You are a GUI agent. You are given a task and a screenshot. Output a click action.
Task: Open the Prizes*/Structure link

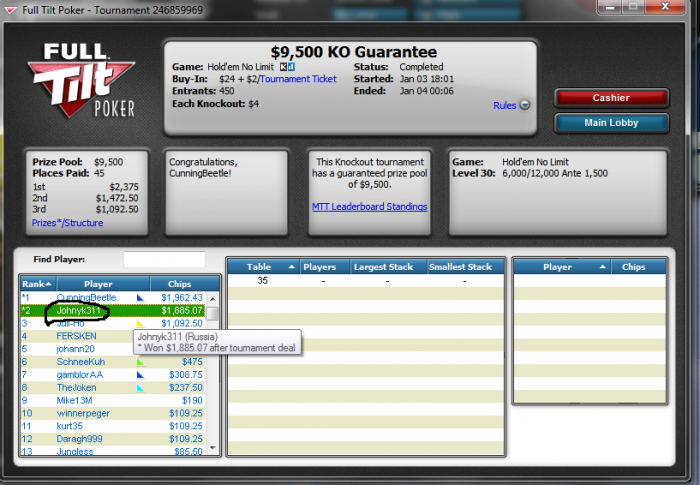tap(67, 223)
